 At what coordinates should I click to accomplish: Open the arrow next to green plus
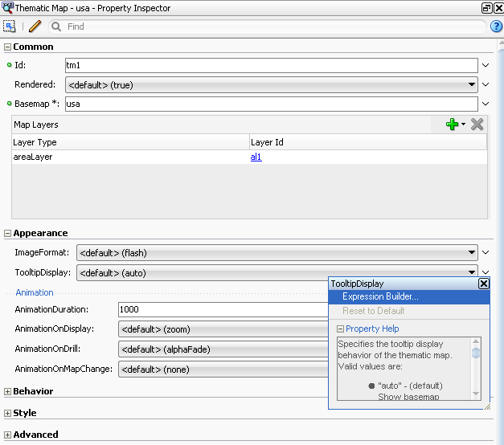463,124
